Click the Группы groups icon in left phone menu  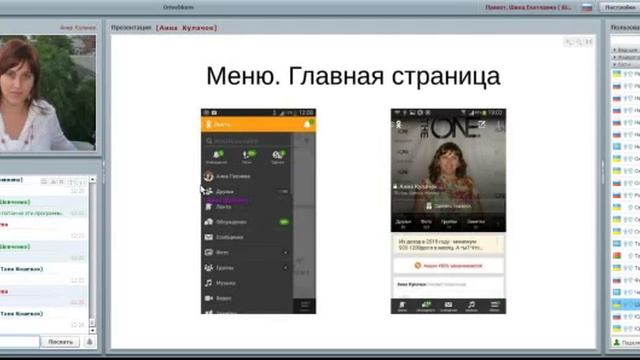point(209,268)
